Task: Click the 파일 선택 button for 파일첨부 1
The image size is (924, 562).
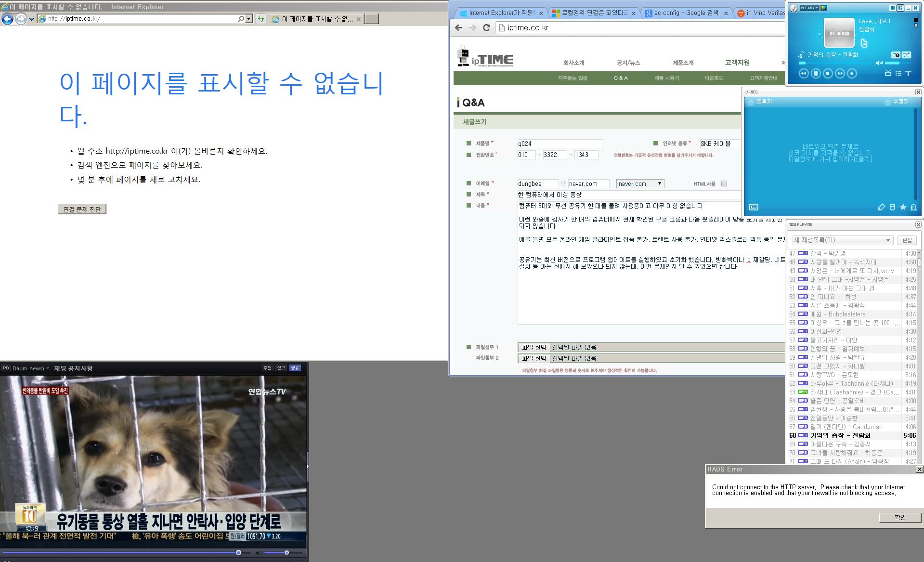Action: 534,347
